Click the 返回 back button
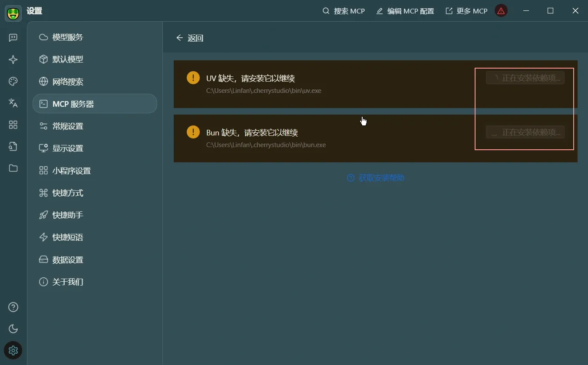Viewport: 588px width, 365px height. [x=190, y=38]
